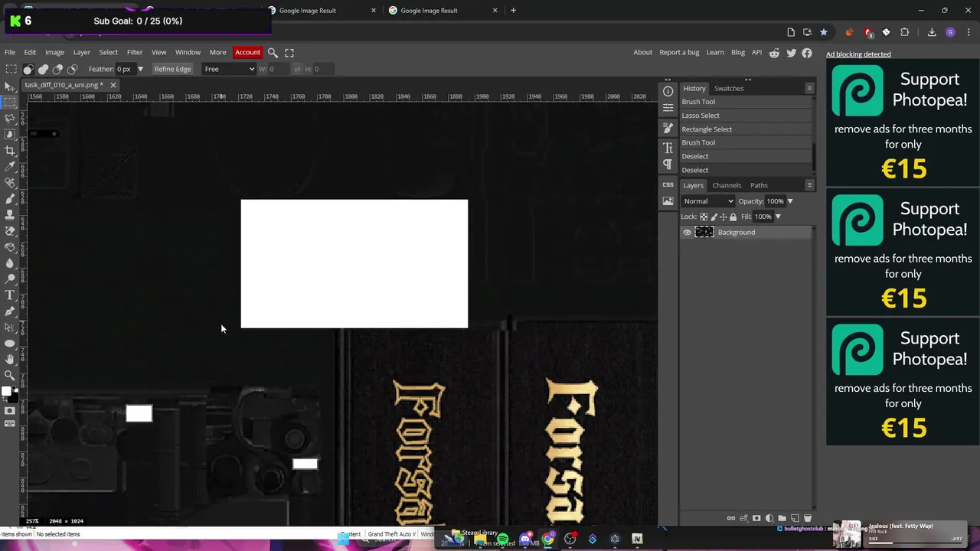This screenshot has height=551, width=980.
Task: Click the Refine Edge button
Action: [172, 69]
